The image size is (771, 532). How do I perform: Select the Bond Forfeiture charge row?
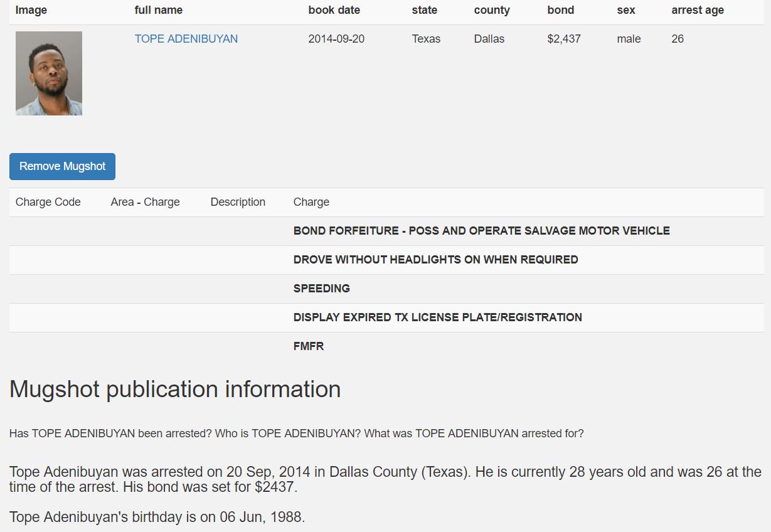tap(481, 231)
